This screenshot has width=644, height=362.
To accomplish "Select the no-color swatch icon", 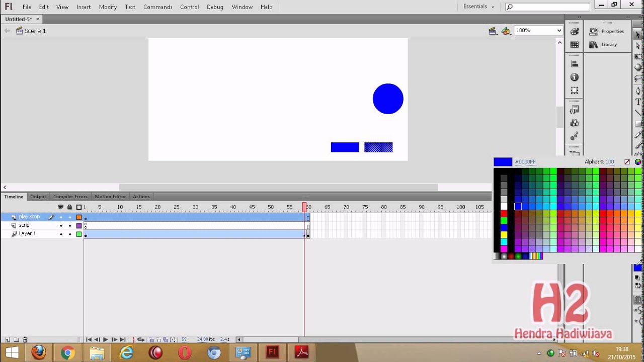I will tap(627, 162).
